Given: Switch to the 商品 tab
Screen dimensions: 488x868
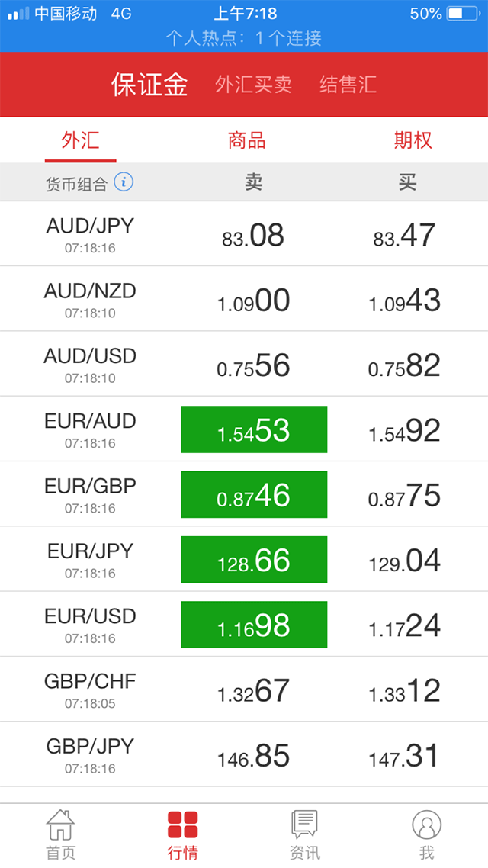Looking at the screenshot, I should tap(246, 140).
